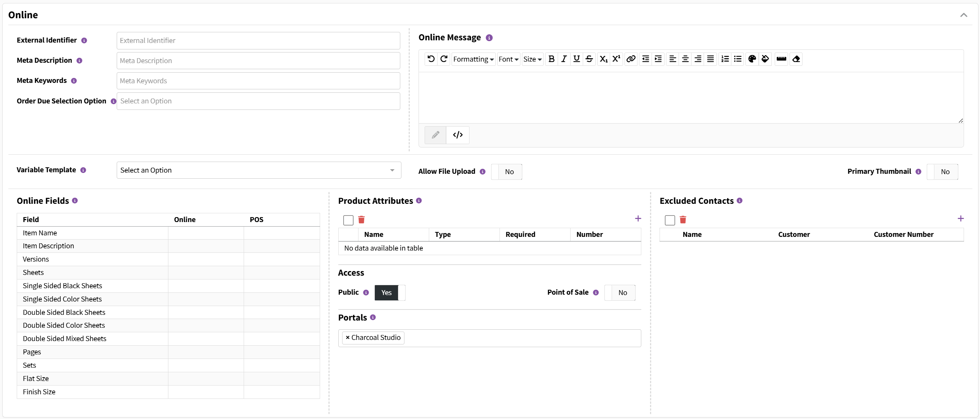
Task: Click the undo icon in editor toolbar
Action: pos(431,59)
